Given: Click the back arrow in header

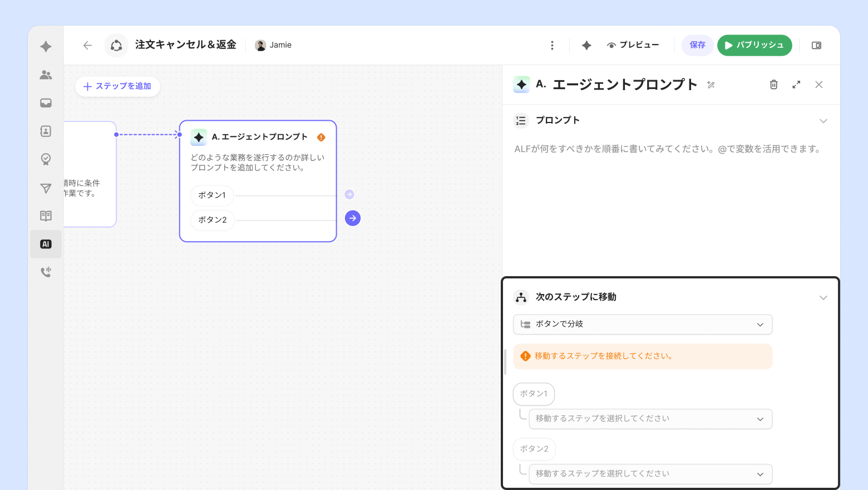Looking at the screenshot, I should coord(87,46).
